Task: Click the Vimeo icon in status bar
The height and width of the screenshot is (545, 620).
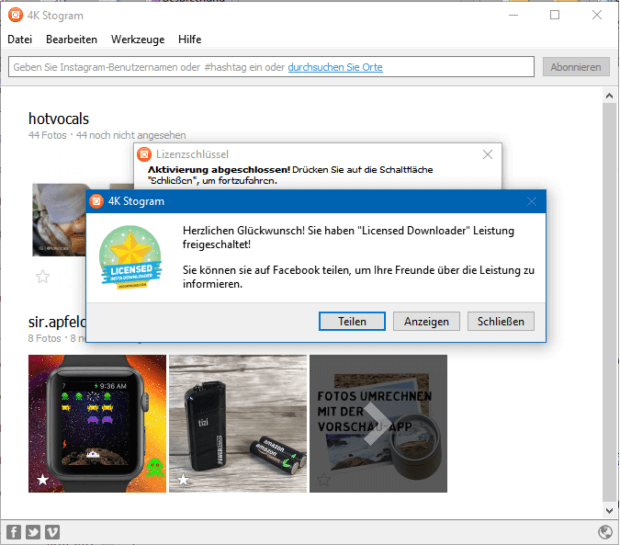Action: tap(52, 532)
